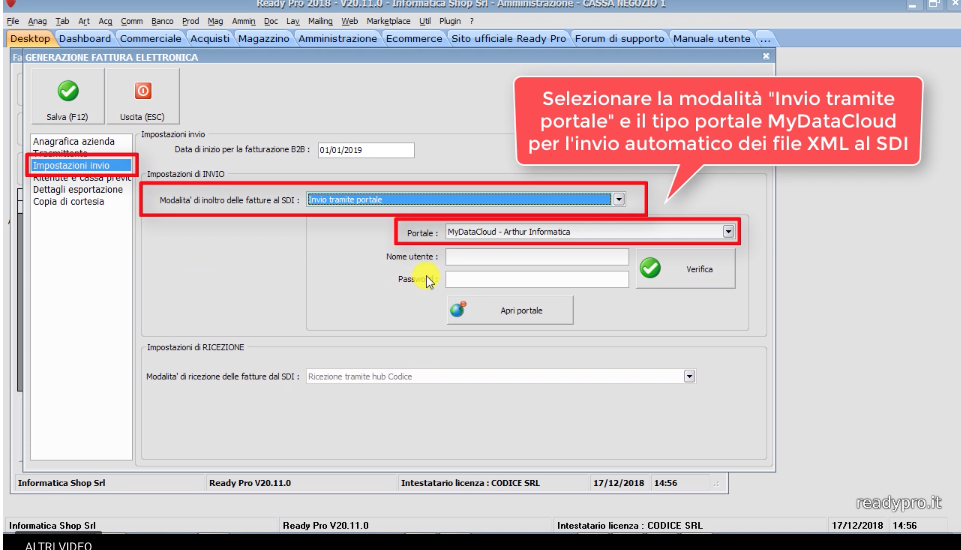
Task: Expand the Portale dropdown arrow
Action: pos(728,232)
